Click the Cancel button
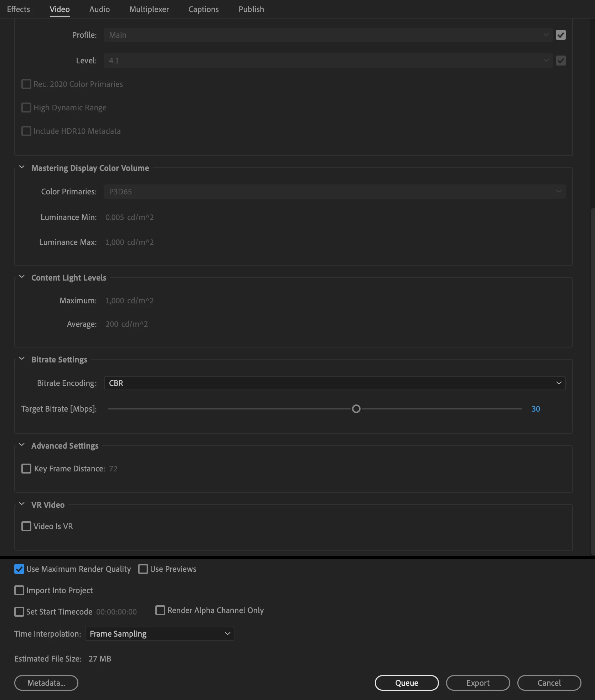595x700 pixels. [549, 683]
